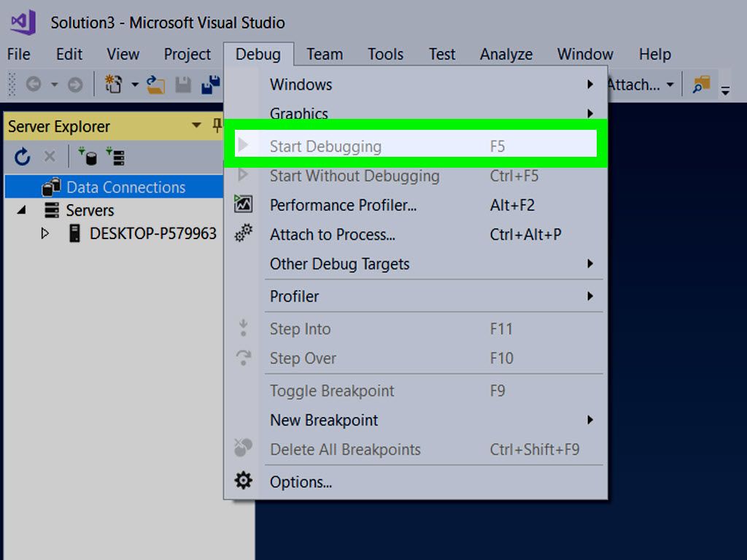Pin the Server Explorer panel
747x560 pixels.
pyautogui.click(x=217, y=125)
